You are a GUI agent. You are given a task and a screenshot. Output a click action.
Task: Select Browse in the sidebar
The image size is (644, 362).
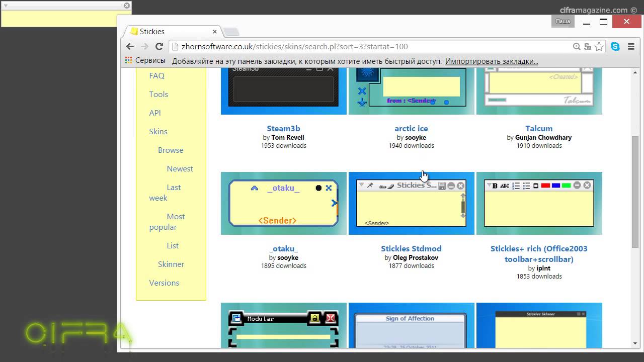pos(171,150)
